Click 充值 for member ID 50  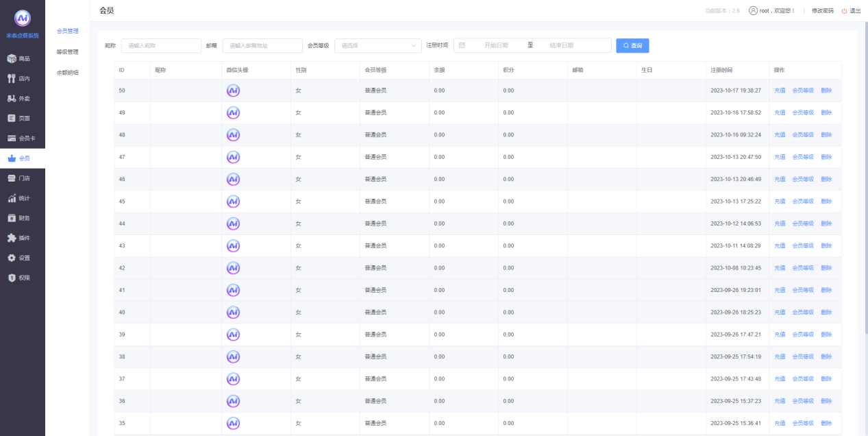click(780, 90)
